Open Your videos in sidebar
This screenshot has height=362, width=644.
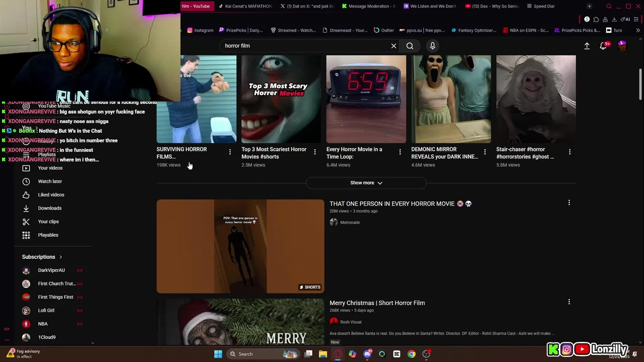point(50,168)
